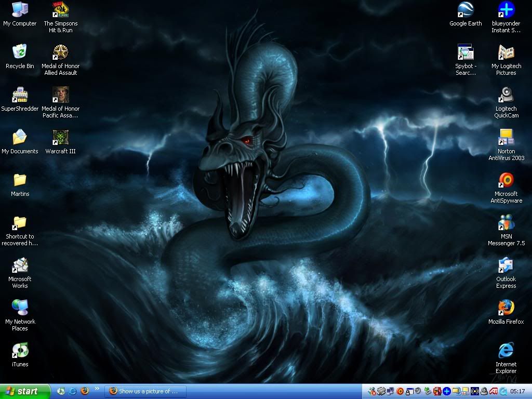532x399 pixels.
Task: Open the My Computer desktop icon
Action: pos(20,14)
